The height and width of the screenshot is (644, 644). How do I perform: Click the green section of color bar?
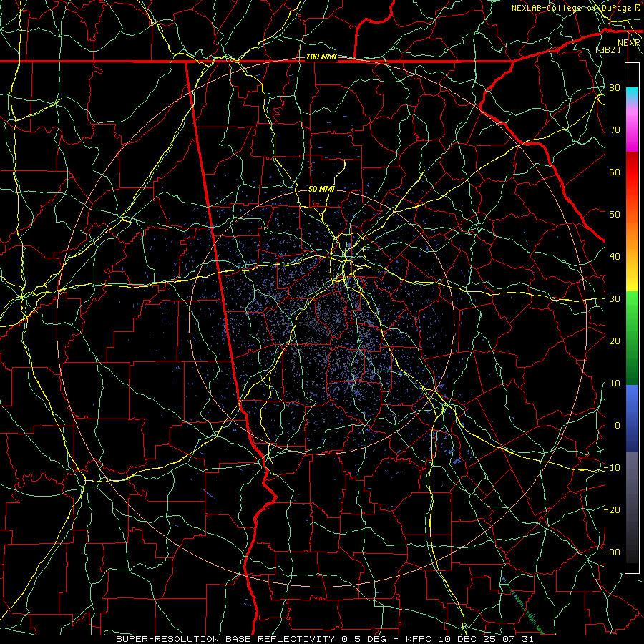(632, 338)
